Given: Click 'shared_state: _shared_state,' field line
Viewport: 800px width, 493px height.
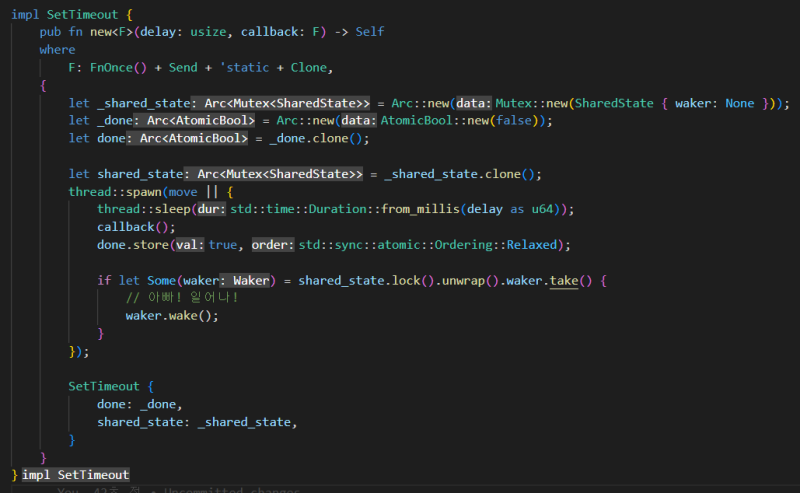Looking at the screenshot, I should point(197,422).
